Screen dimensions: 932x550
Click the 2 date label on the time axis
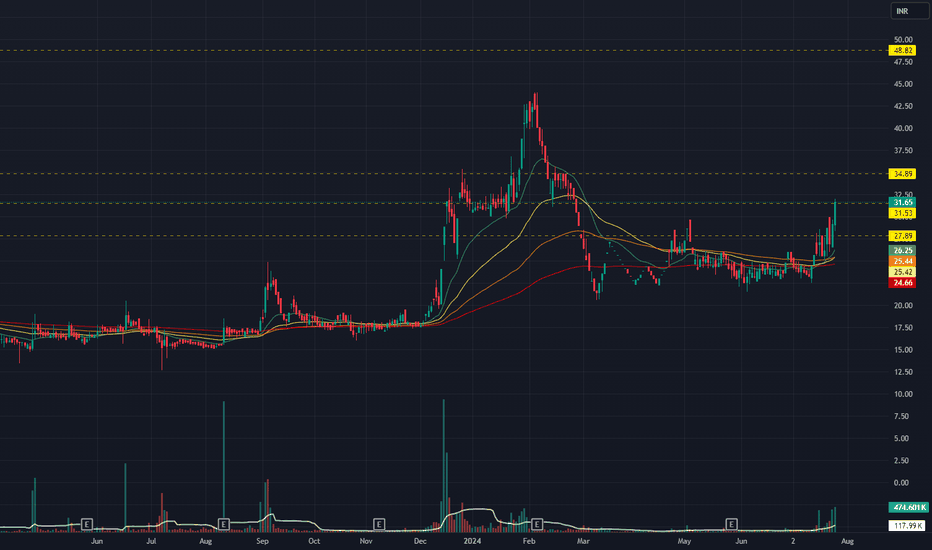[x=793, y=542]
